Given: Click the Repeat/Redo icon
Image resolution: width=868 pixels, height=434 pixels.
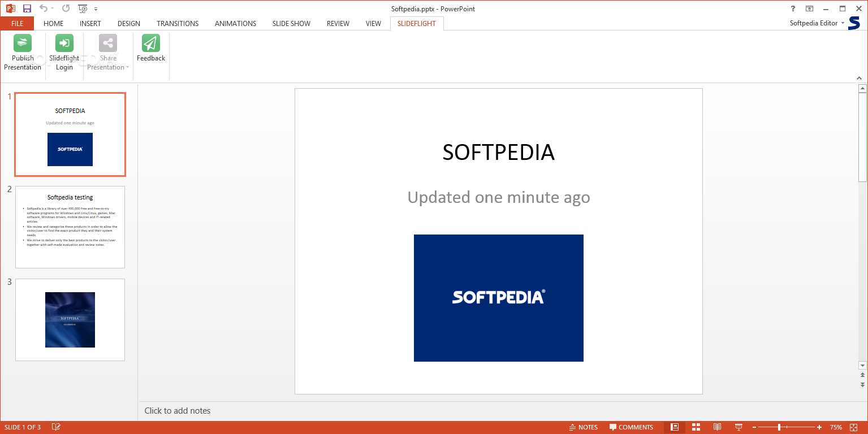Looking at the screenshot, I should 66,8.
